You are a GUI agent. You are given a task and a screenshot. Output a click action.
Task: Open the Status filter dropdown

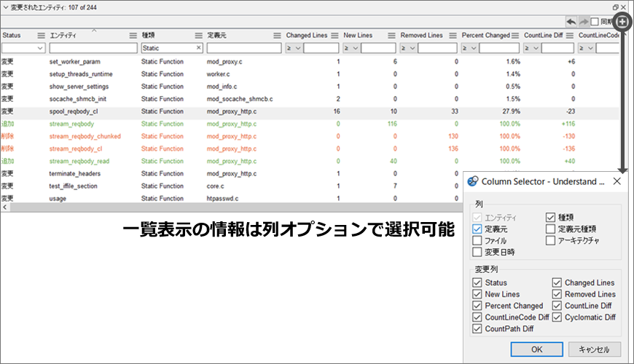coord(23,48)
